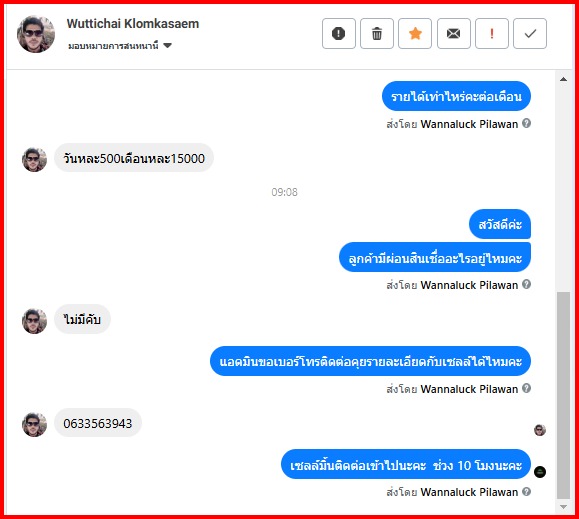Click dropdown arrow beside assign conversation label
The width and height of the screenshot is (579, 519).
point(168,46)
